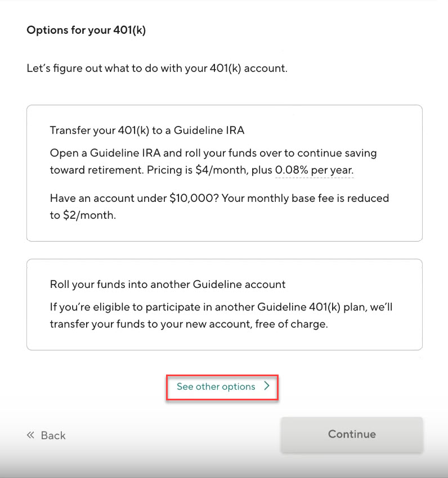Click the Options for your 401(k) heading
This screenshot has height=478, width=448.
(x=86, y=30)
